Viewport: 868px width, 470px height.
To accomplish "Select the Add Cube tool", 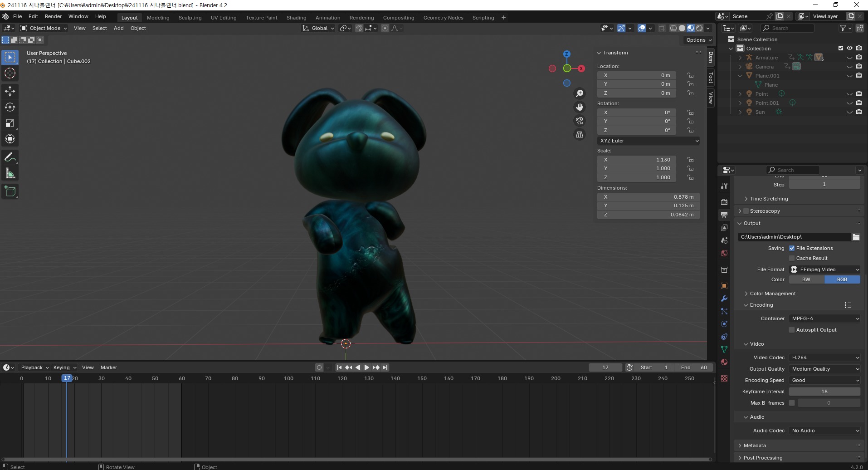I will (10, 191).
